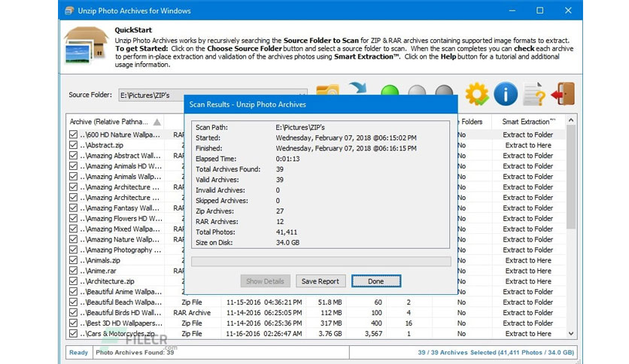Screen dimensions: 629x364
Task: Click 'Extract to Folder' for 600 HD Nature row
Action: click(528, 135)
